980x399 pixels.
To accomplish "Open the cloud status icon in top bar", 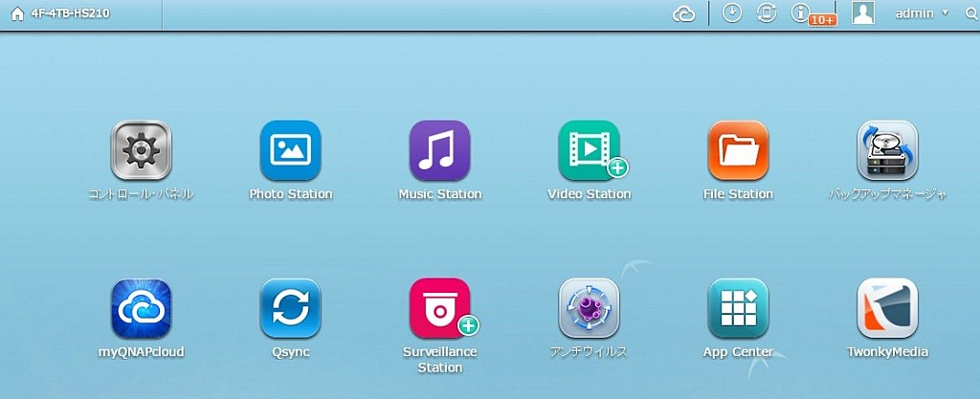I will pos(683,13).
